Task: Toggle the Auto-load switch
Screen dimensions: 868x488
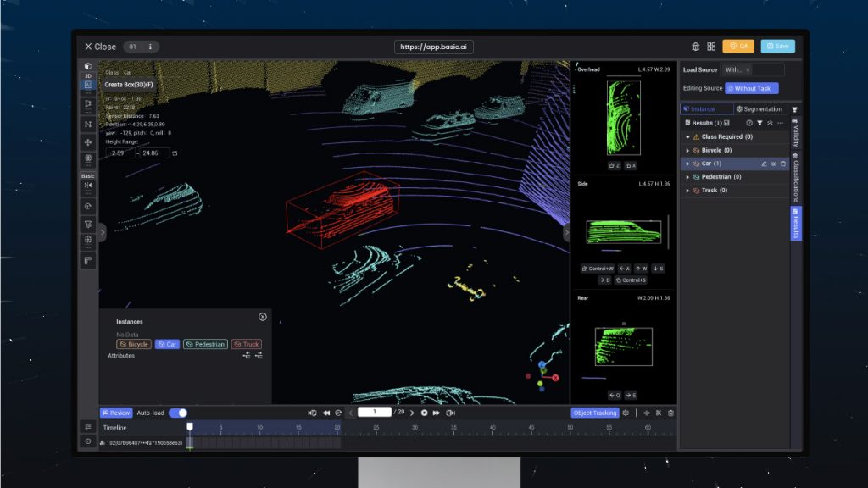Action: [178, 413]
